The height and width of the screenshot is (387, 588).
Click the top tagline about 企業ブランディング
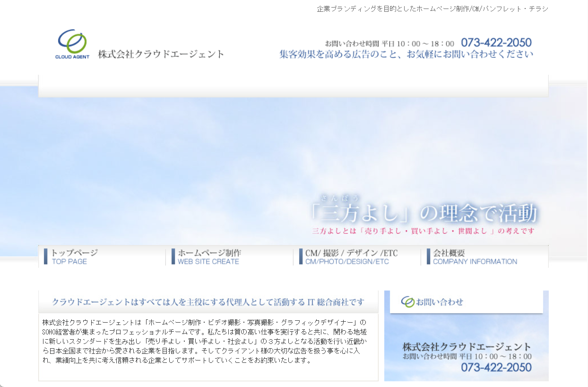click(x=432, y=9)
